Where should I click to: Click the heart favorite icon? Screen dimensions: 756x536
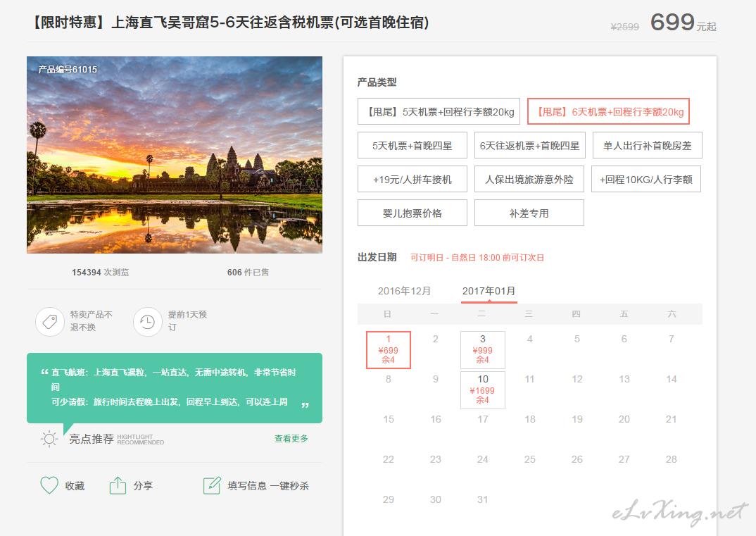point(49,485)
